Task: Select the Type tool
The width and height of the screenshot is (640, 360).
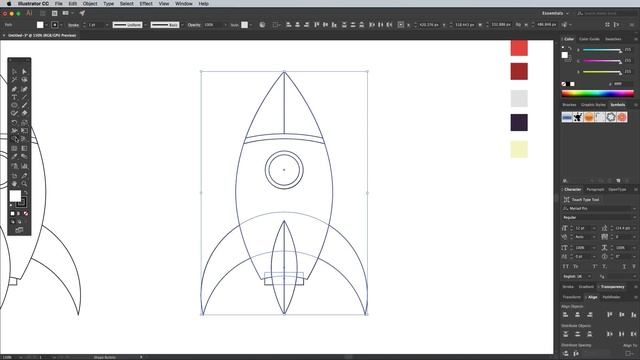Action: pos(14,97)
